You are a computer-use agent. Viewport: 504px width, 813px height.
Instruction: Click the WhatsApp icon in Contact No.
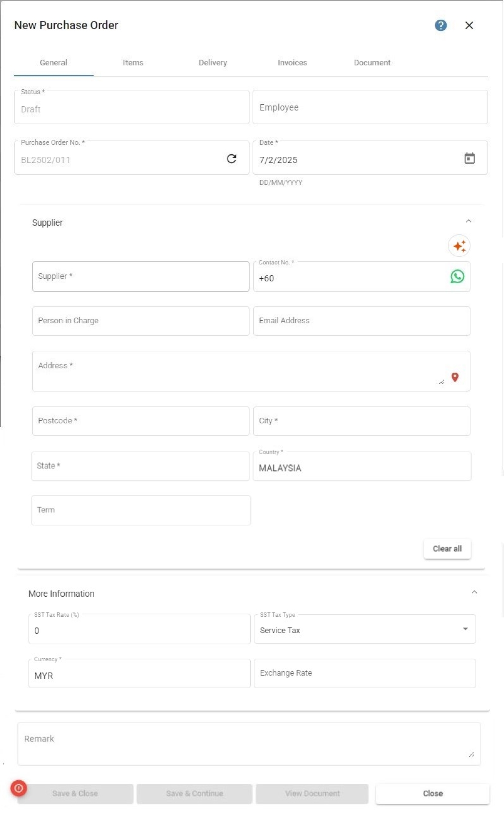click(457, 276)
